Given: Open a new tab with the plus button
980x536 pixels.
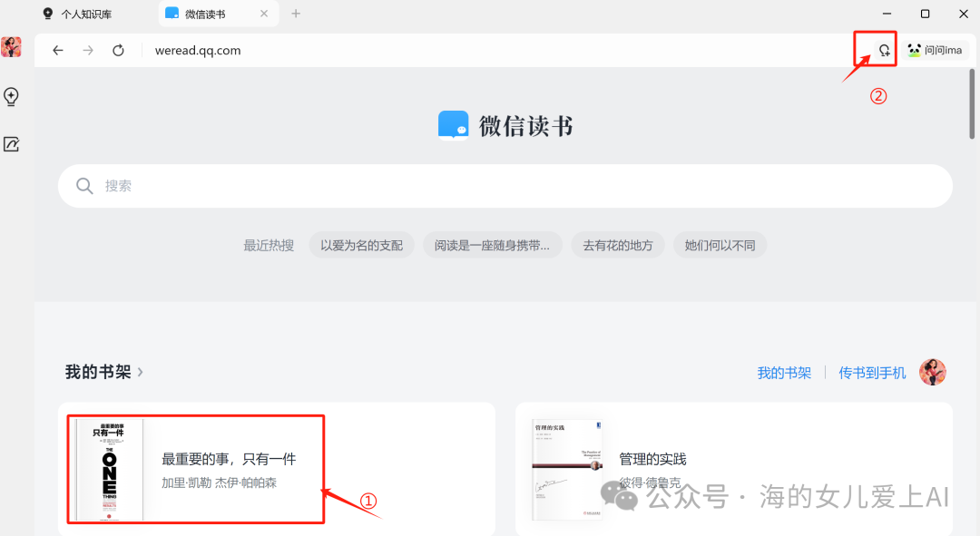Looking at the screenshot, I should click(x=296, y=13).
